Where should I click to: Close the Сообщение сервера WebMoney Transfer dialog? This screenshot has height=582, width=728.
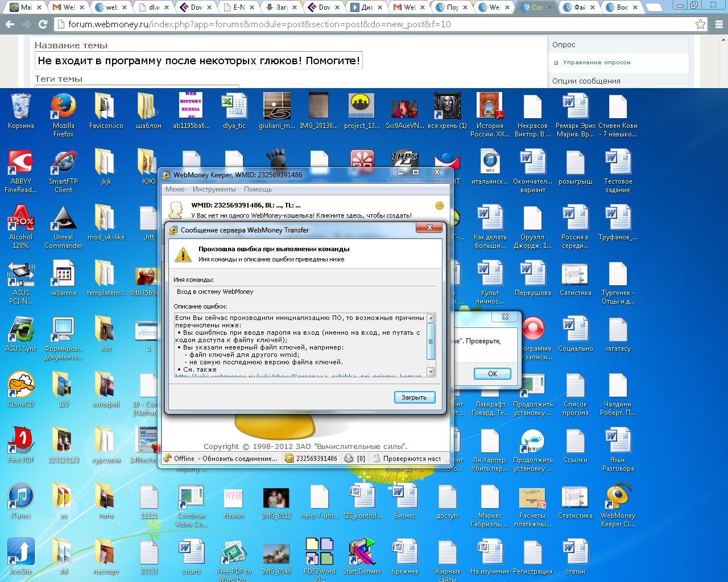pyautogui.click(x=429, y=227)
